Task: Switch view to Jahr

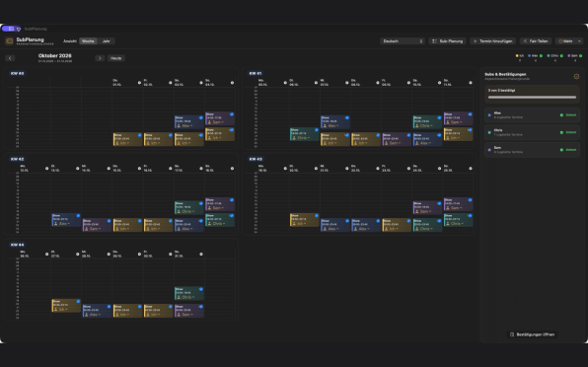Action: pos(107,41)
